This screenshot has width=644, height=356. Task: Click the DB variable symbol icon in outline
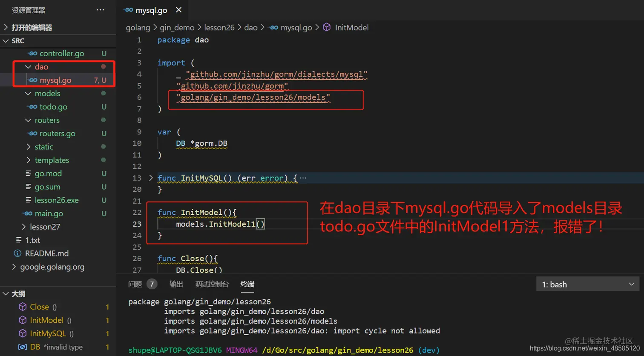23,347
